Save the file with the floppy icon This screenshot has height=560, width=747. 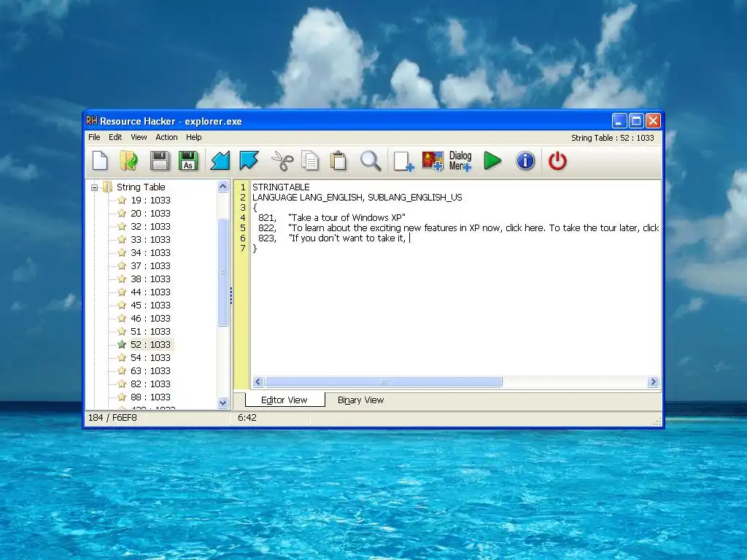[160, 160]
